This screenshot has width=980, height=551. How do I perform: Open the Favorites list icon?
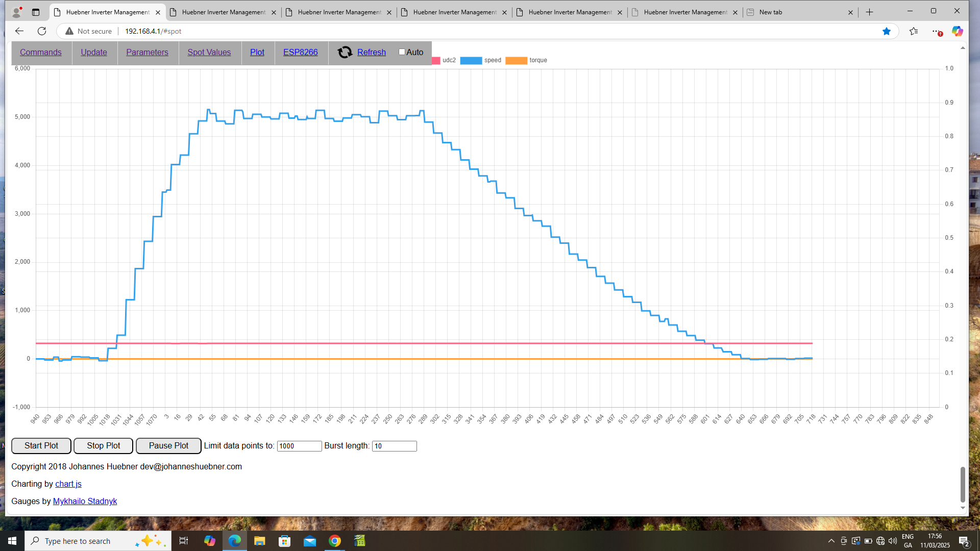[x=914, y=31]
